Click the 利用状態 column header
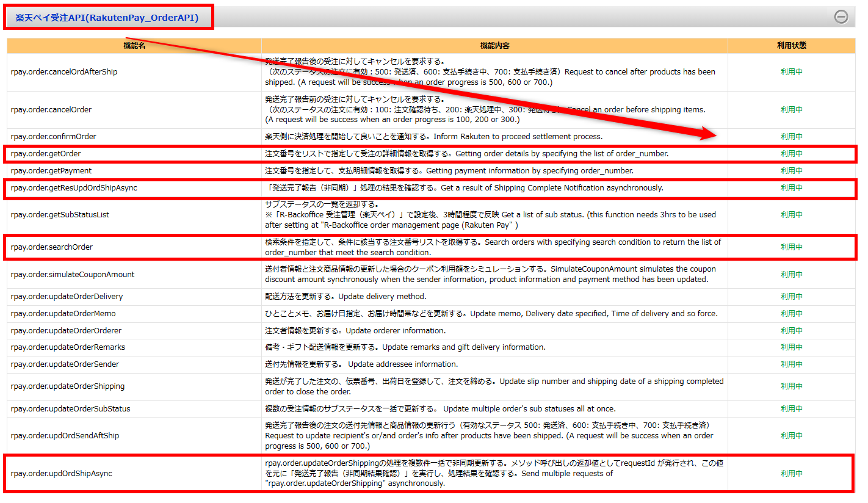The image size is (868, 503). [791, 46]
